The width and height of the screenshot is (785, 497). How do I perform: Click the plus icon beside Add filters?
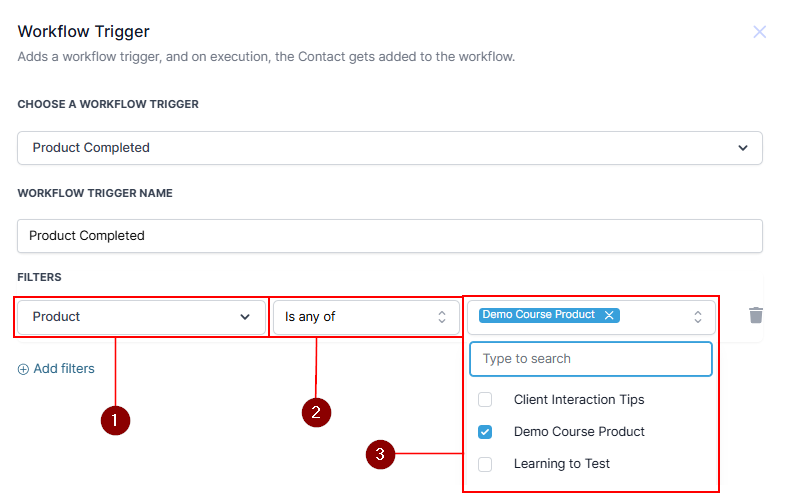click(23, 369)
